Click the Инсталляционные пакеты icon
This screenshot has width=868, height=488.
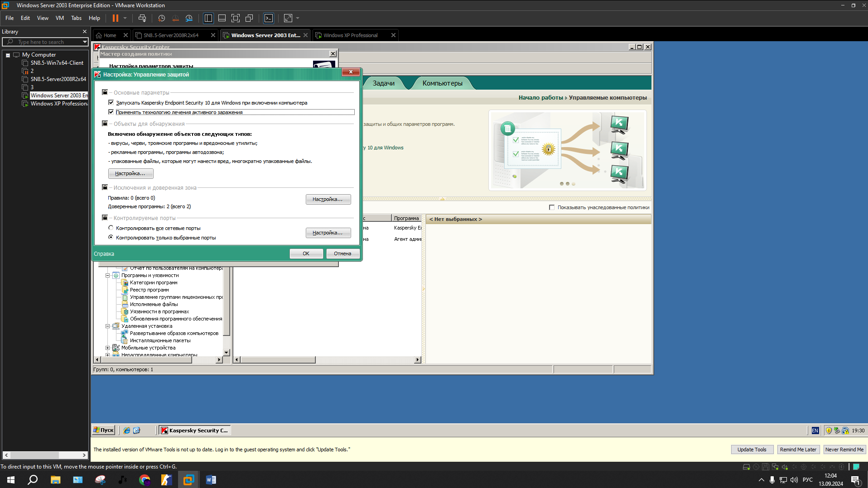(x=125, y=340)
